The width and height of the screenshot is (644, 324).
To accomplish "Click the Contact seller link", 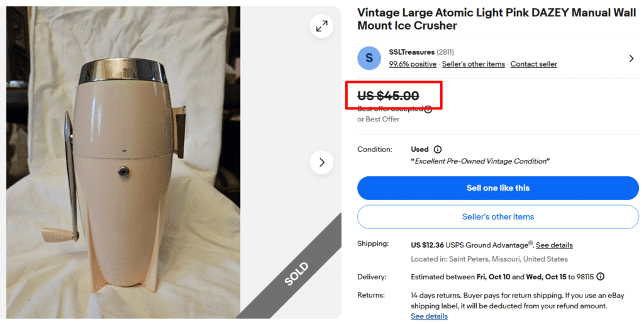I will (x=533, y=64).
